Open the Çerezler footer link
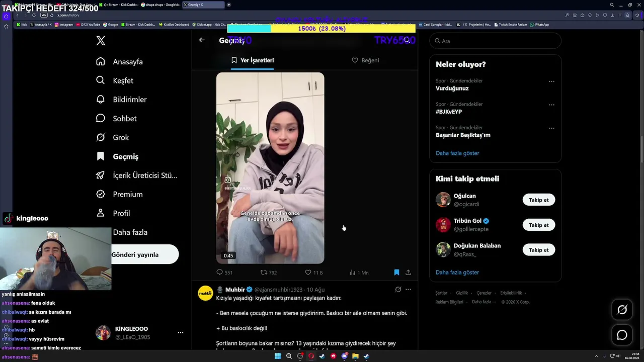 pos(484,293)
